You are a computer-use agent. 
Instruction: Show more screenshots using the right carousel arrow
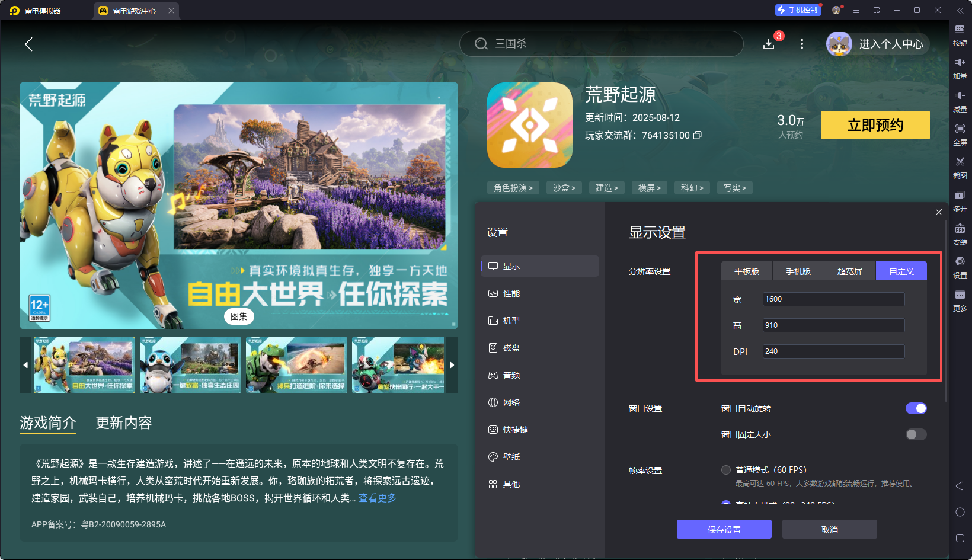[452, 365]
